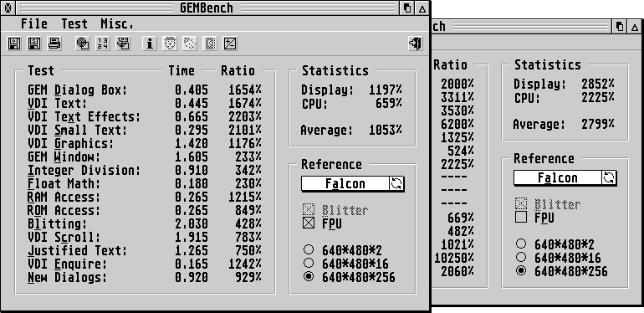Image resolution: width=644 pixels, height=313 pixels.
Task: Click the 123 checklist toolbar icon
Action: (x=123, y=44)
